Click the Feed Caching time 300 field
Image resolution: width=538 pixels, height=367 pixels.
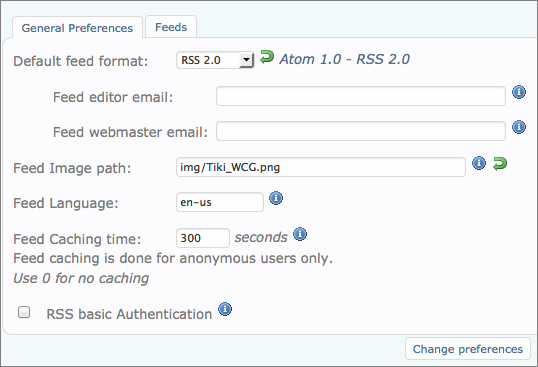[x=203, y=238]
